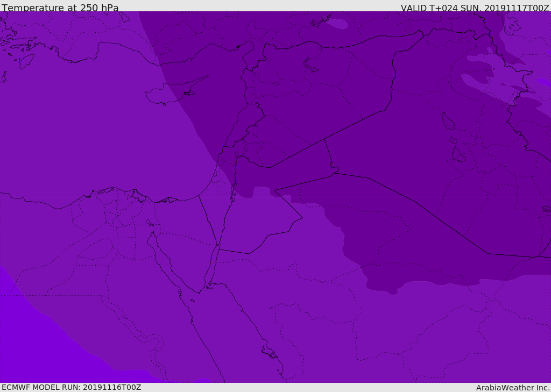Click the VALID T+024 timestamp text

tap(475, 8)
